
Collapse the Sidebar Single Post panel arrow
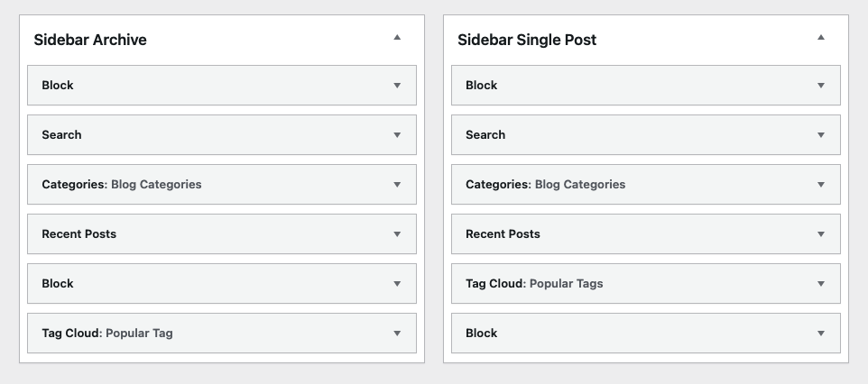(821, 38)
